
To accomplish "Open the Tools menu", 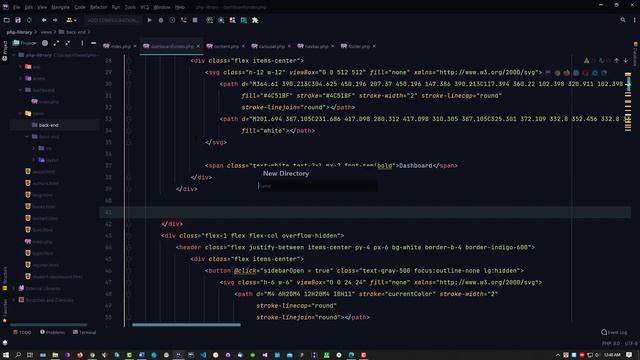I will [x=130, y=7].
